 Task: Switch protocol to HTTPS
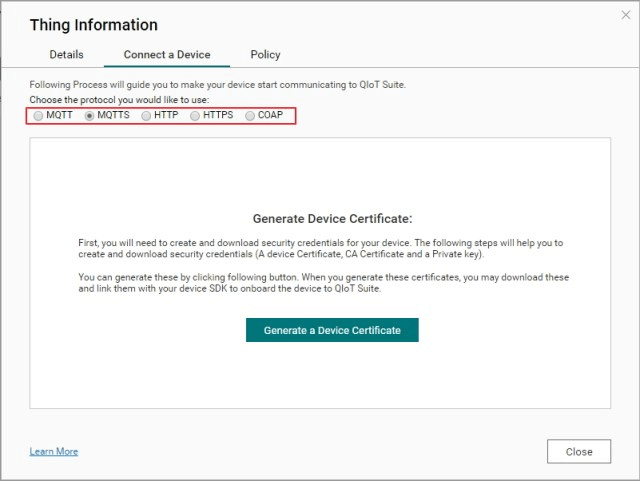[x=196, y=116]
